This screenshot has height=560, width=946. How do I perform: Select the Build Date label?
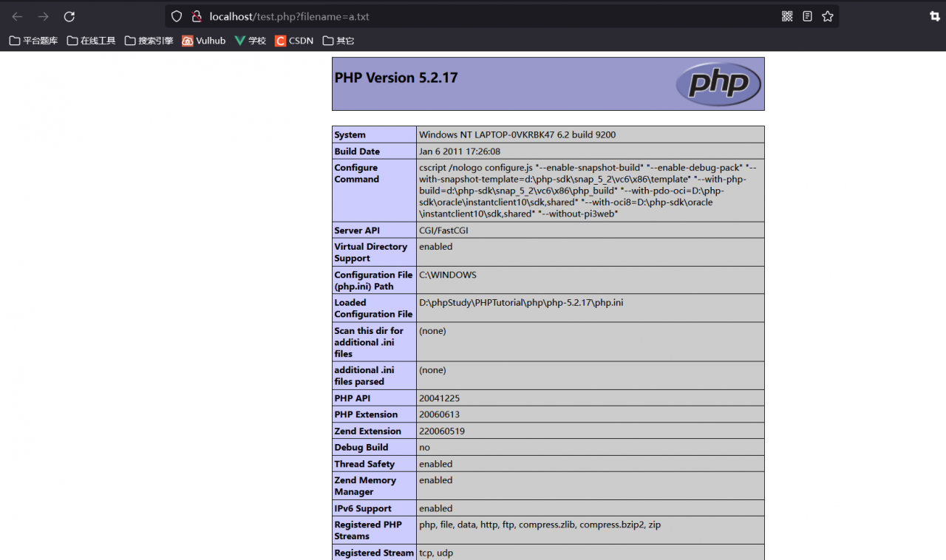[357, 151]
